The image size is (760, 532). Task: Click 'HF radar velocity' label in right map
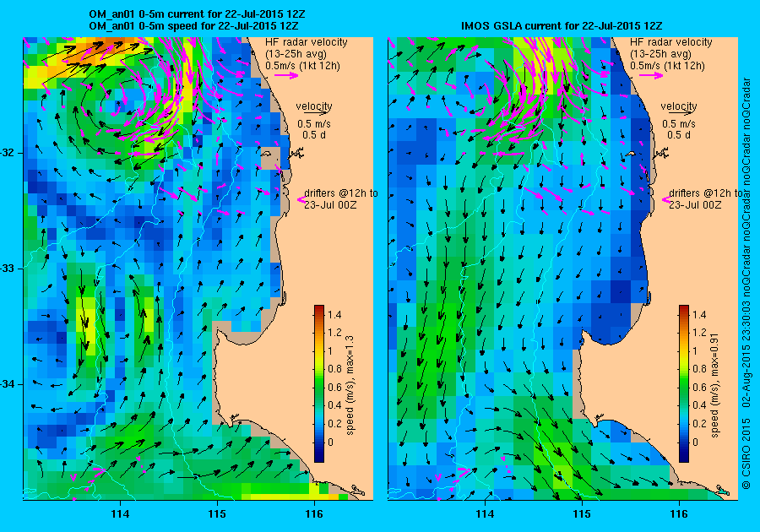point(671,42)
